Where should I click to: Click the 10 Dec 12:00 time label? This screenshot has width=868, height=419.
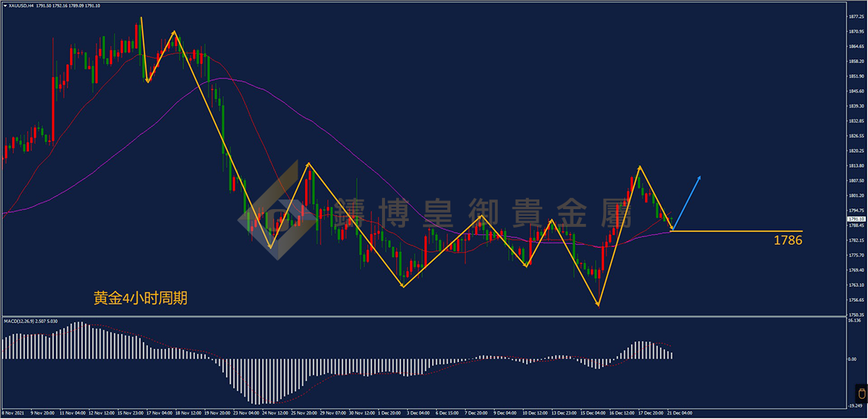pyautogui.click(x=534, y=413)
